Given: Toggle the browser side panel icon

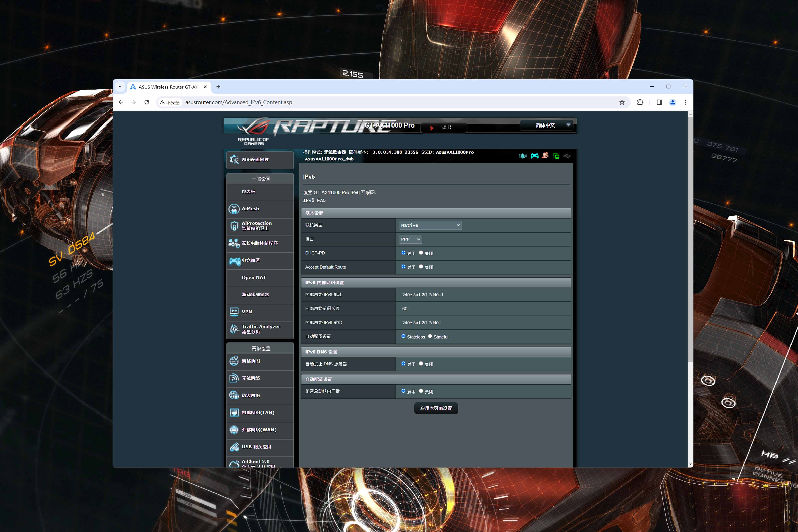Looking at the screenshot, I should [x=659, y=102].
